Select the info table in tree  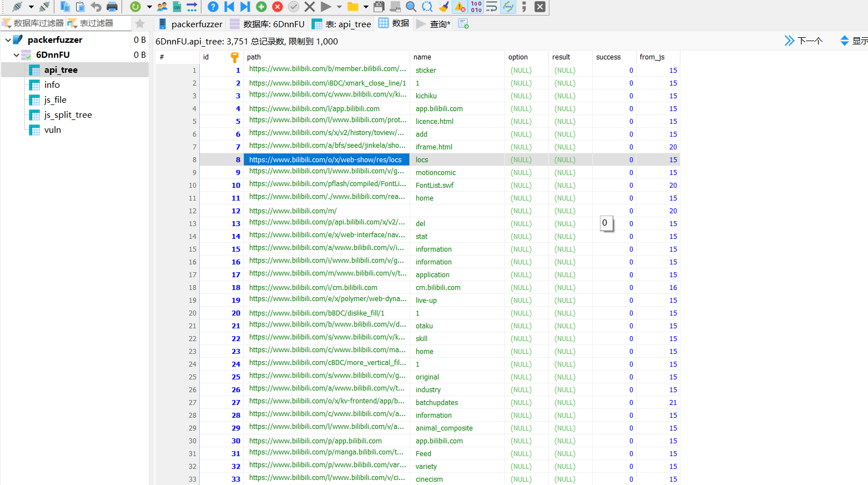click(x=52, y=85)
